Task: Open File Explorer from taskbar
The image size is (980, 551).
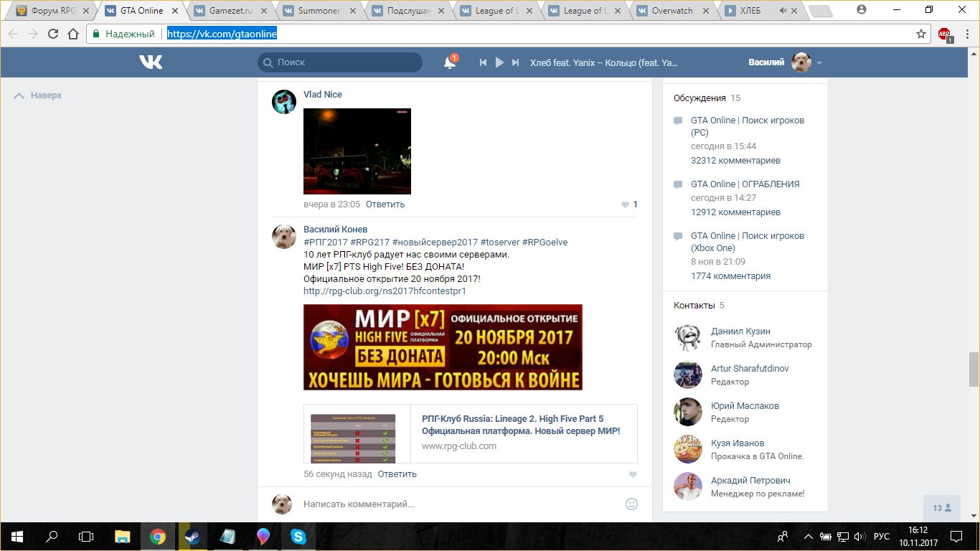Action: tap(123, 536)
